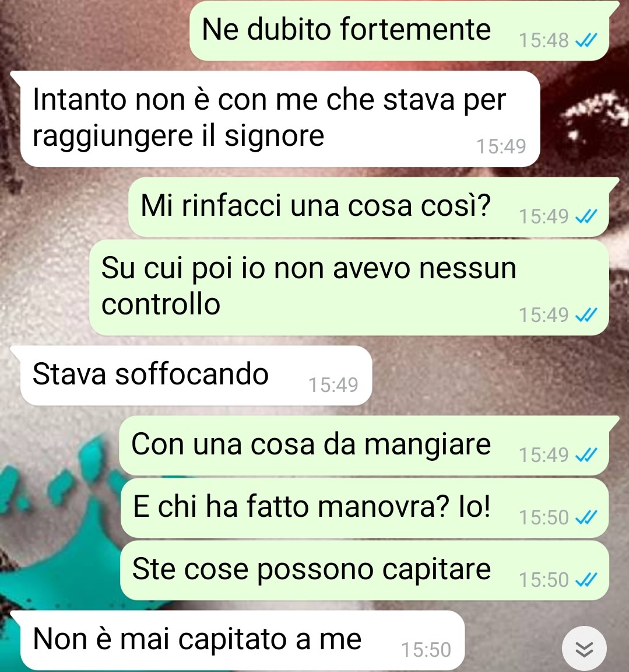Tap read ticks on 'E chi ha fatto manovra? Io!'
This screenshot has width=629, height=672.
pos(586,518)
